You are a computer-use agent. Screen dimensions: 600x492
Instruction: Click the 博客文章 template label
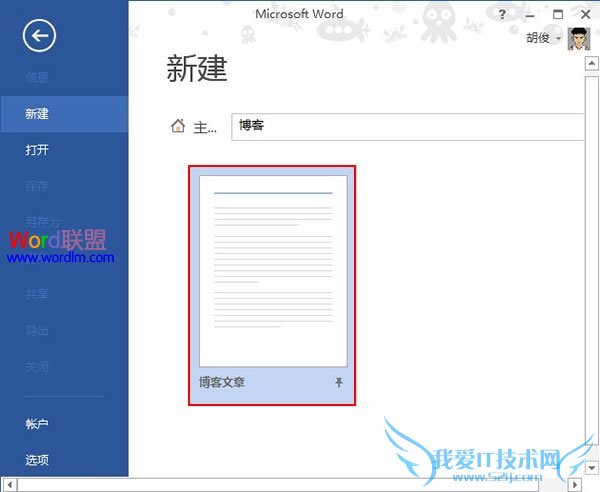(222, 382)
